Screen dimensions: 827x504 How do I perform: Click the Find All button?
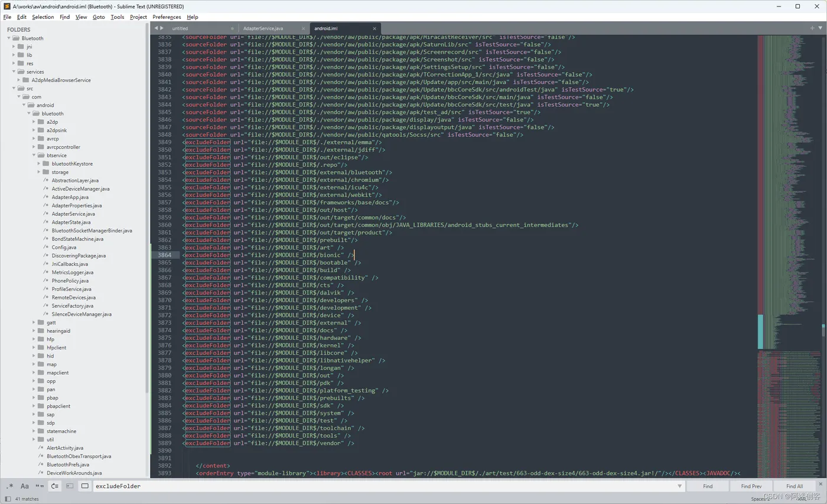pyautogui.click(x=795, y=486)
